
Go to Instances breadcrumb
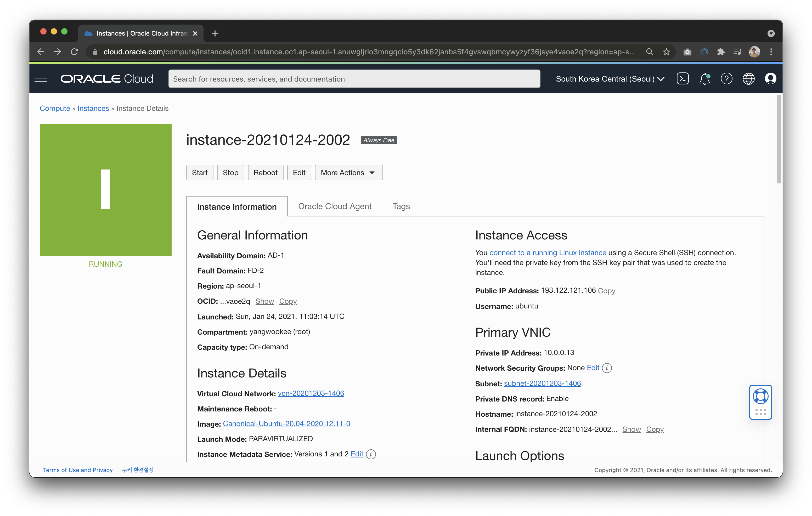[93, 108]
